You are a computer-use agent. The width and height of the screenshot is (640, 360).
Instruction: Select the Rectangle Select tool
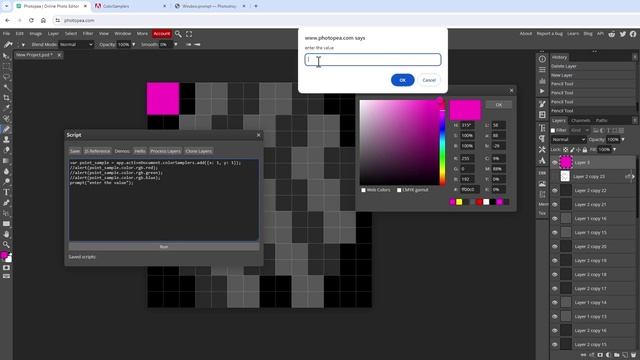pos(6,67)
